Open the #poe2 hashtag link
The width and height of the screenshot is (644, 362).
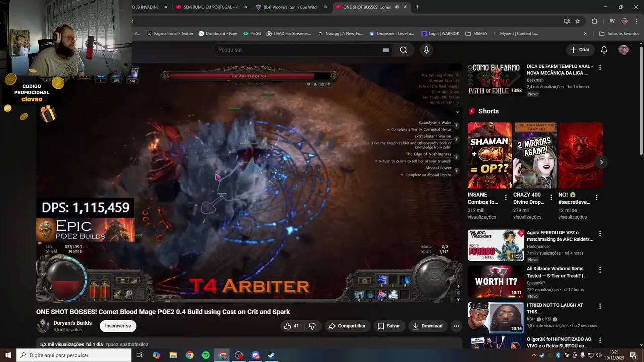point(112,344)
